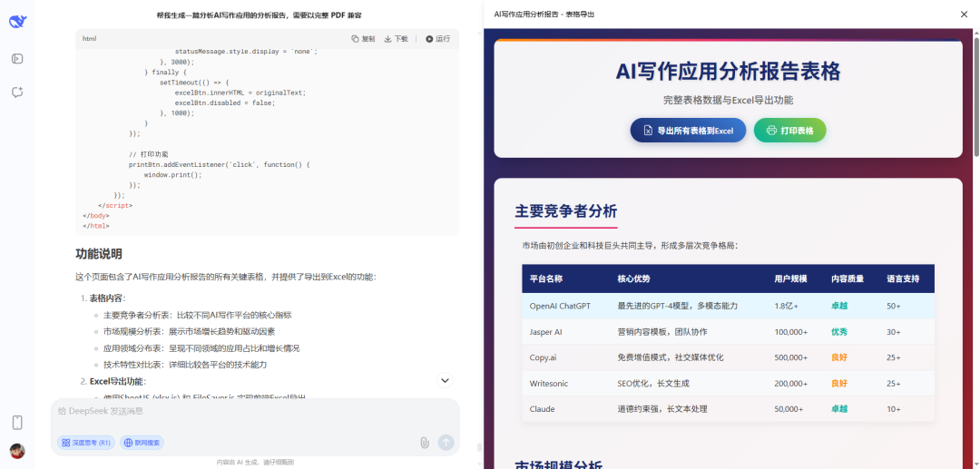The image size is (980, 469).
Task: Send message with the arrow button
Action: 446,442
